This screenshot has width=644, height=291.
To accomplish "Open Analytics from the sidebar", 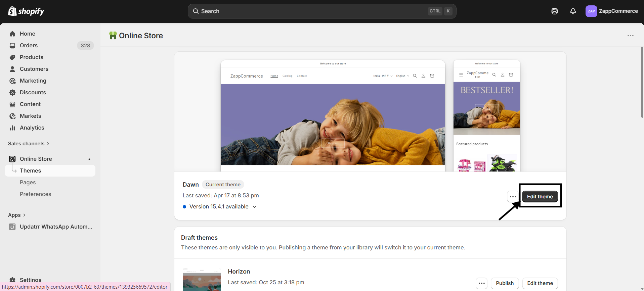I will 32,128.
